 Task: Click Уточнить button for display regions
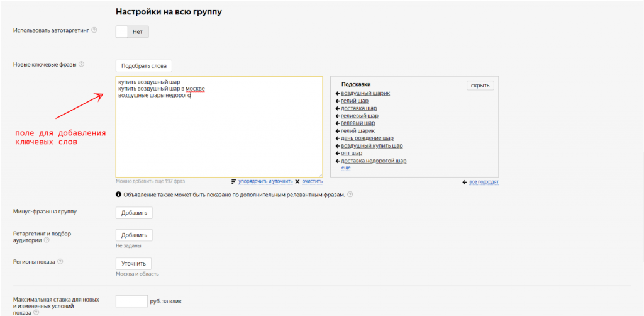coord(133,264)
